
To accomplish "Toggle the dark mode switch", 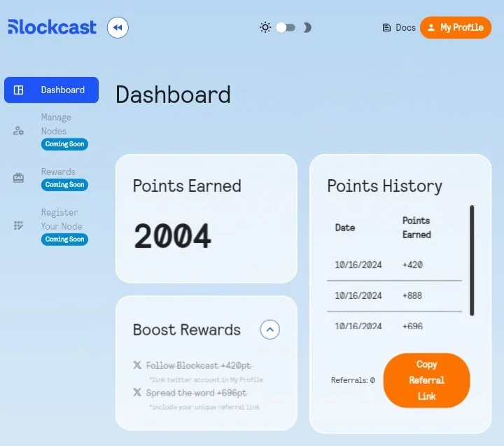I will click(x=286, y=27).
